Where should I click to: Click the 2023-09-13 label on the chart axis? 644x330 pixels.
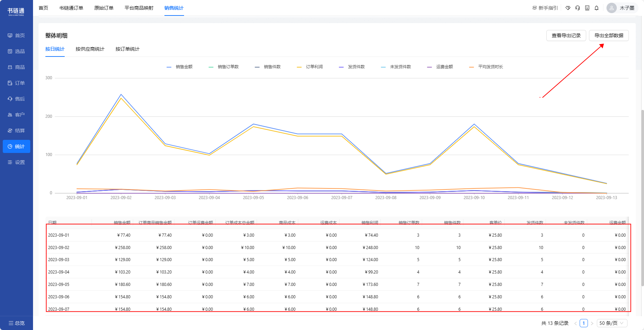(x=607, y=198)
